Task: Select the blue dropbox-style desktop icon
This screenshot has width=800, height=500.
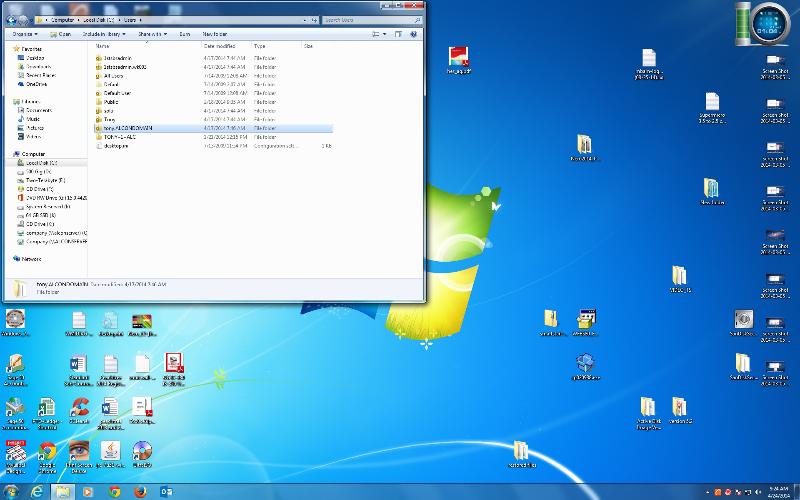Action: pos(585,366)
